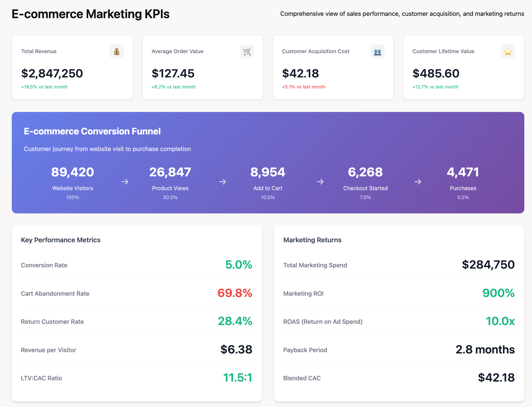Click the money bag icon on Total Revenue card
This screenshot has width=532, height=407.
[x=117, y=51]
